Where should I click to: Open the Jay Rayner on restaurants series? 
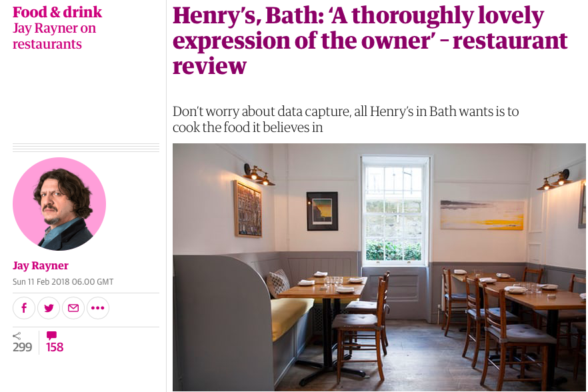coord(55,36)
